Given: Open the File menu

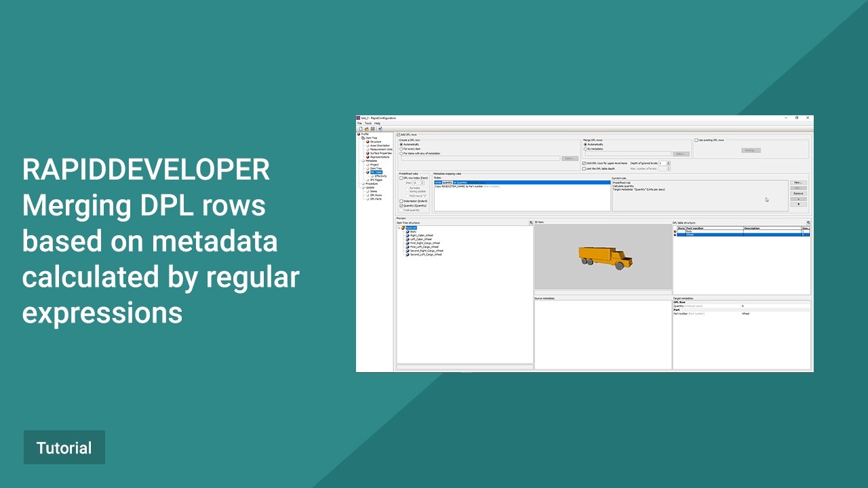Looking at the screenshot, I should 359,123.
